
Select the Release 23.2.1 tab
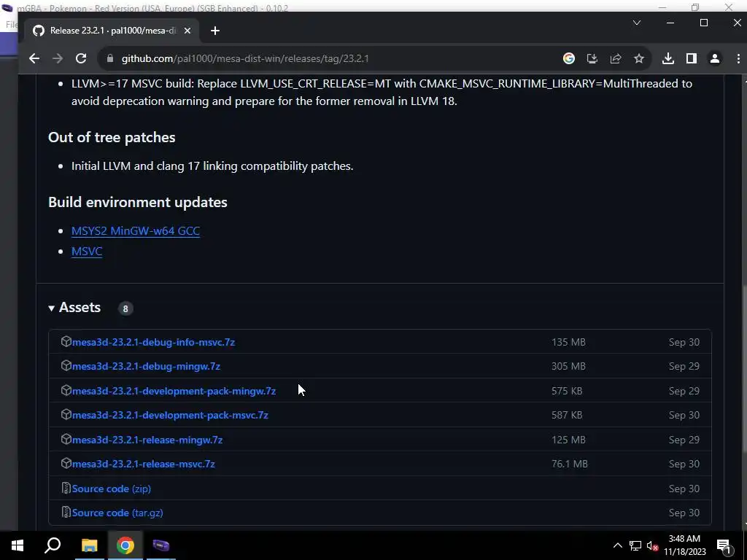click(112, 31)
